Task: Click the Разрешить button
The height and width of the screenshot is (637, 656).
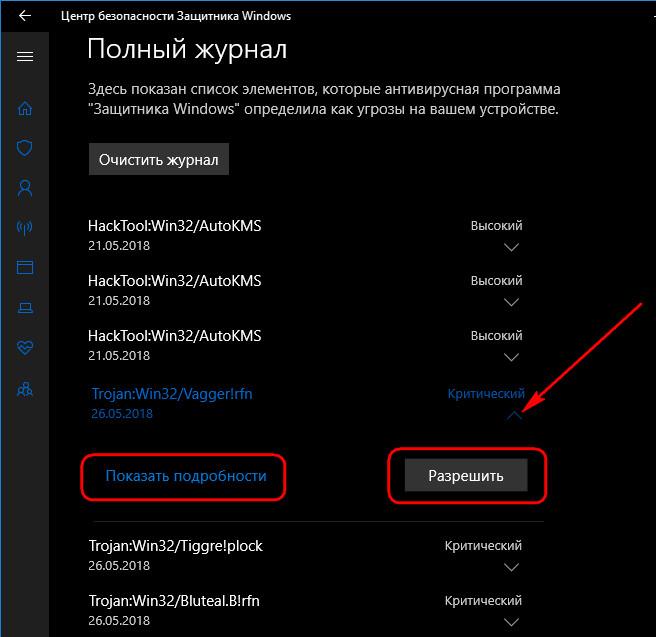Action: click(x=466, y=476)
